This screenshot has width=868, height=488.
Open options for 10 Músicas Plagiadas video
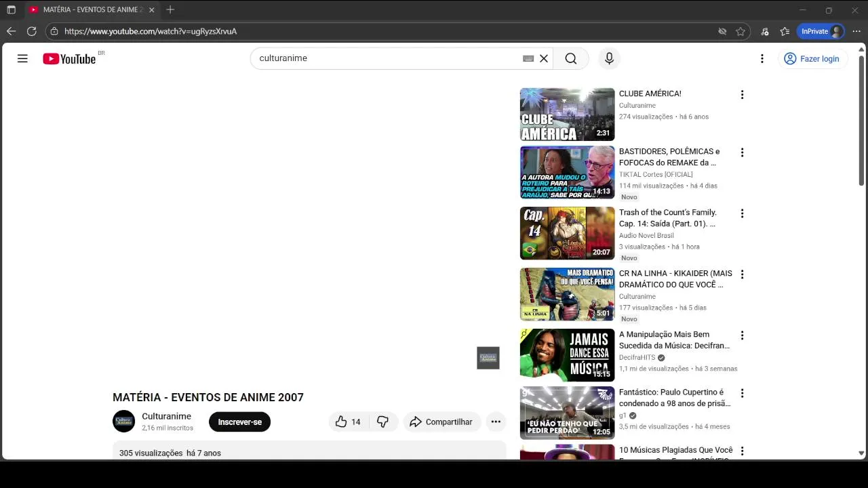click(x=742, y=451)
